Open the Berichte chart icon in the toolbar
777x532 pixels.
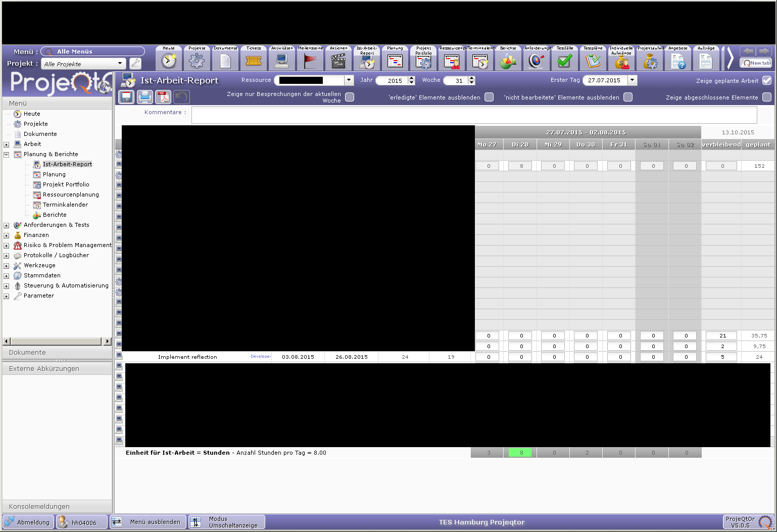508,61
